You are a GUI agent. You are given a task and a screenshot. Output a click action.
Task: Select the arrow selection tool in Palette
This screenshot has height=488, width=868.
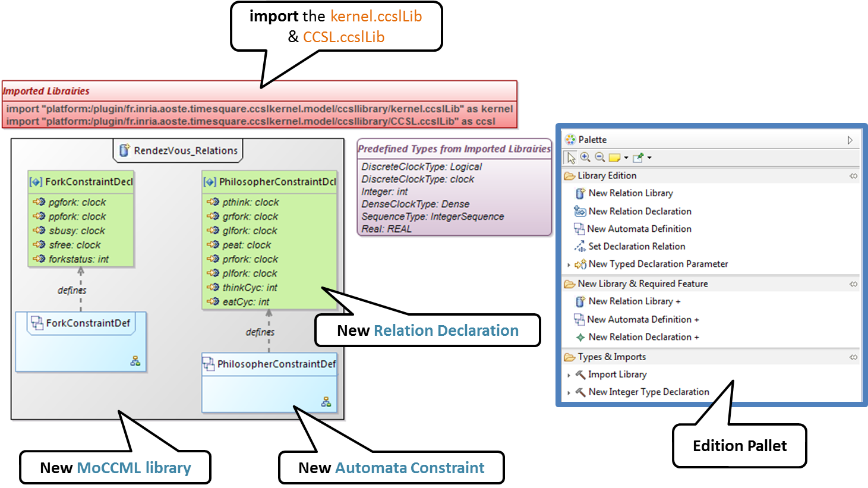571,158
